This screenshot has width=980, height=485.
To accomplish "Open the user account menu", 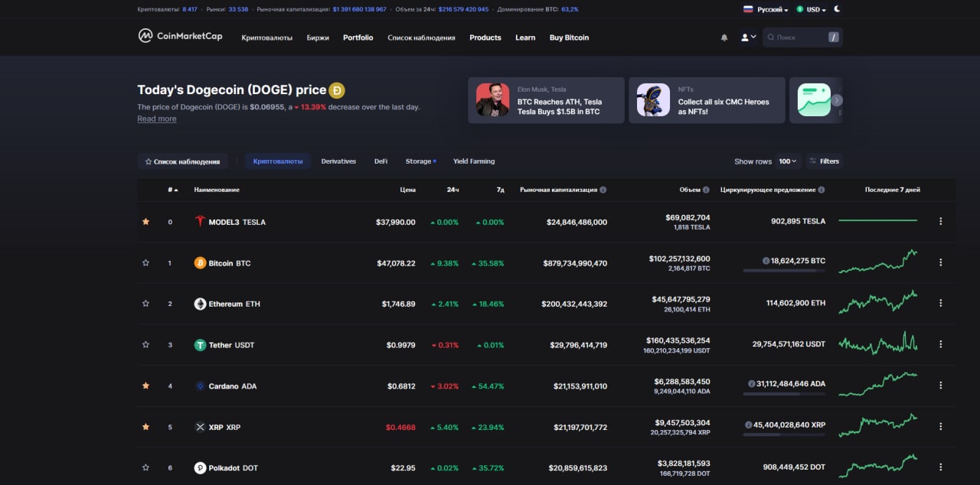I will click(748, 37).
